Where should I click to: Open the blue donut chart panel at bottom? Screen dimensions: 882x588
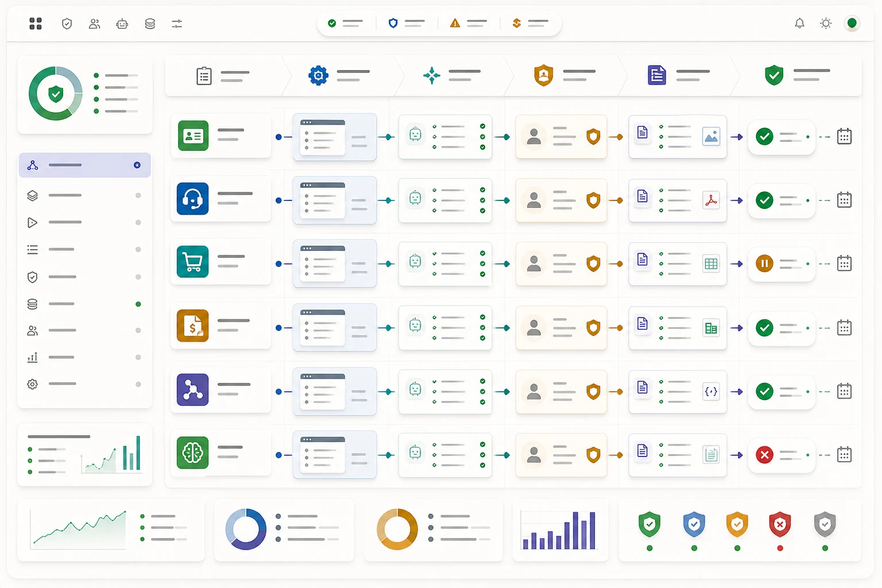click(284, 529)
